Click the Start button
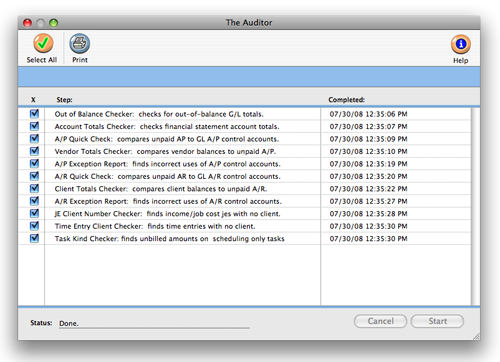This screenshot has width=500, height=362. pos(437,321)
